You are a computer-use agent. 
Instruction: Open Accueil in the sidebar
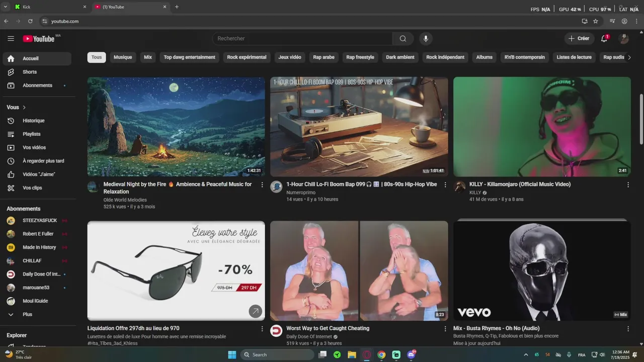click(x=36, y=59)
